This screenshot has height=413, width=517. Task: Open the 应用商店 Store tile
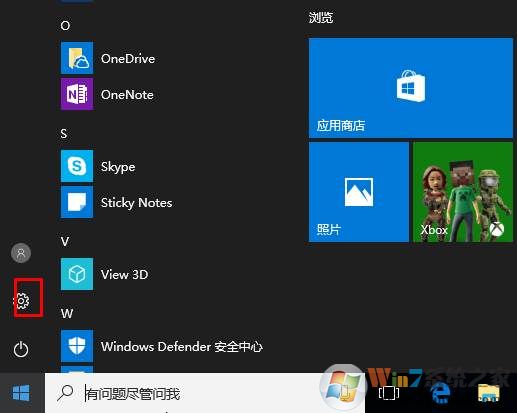click(411, 88)
